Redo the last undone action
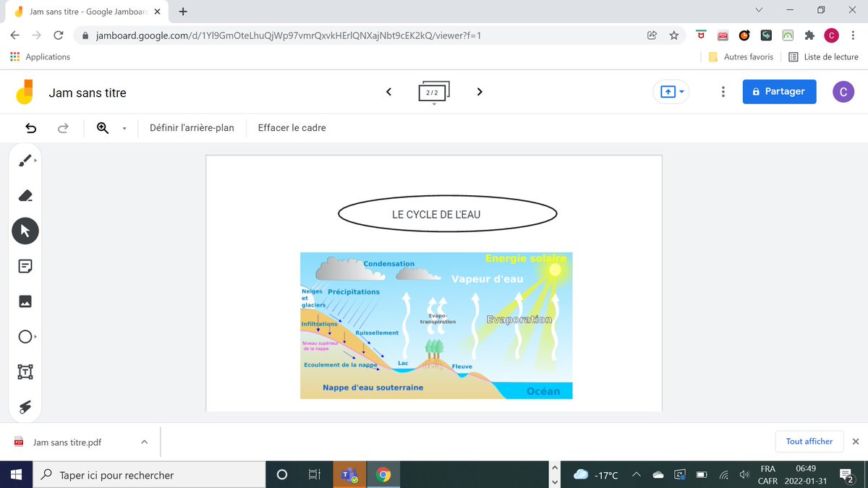 coord(63,128)
